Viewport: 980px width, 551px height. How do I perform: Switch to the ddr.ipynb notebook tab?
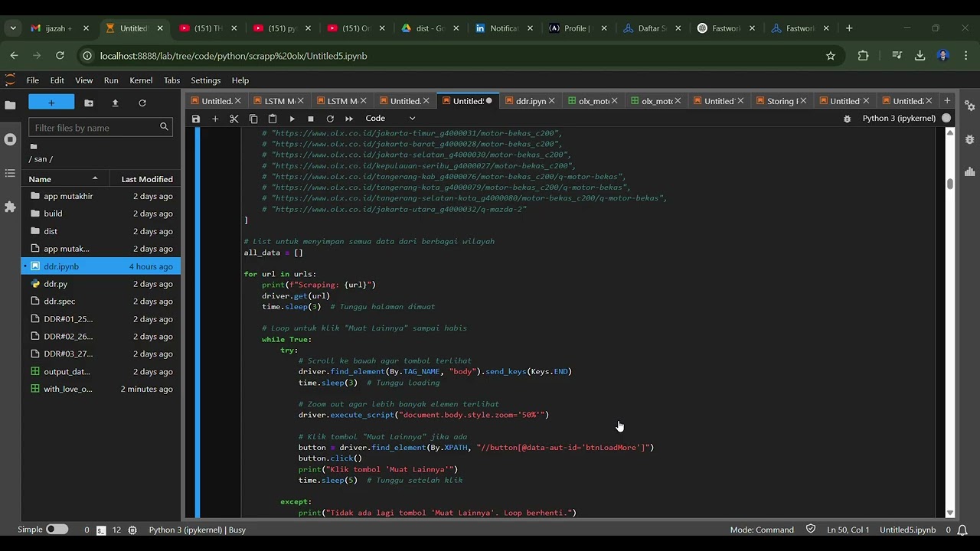click(x=531, y=101)
